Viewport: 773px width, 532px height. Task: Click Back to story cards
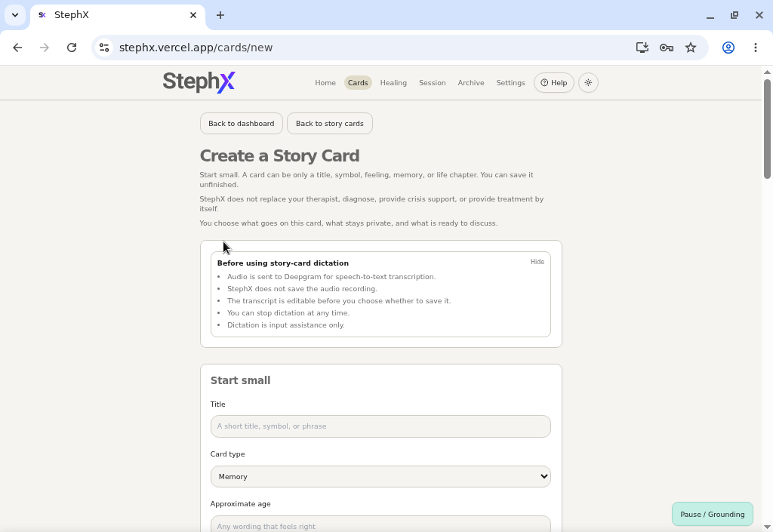330,124
